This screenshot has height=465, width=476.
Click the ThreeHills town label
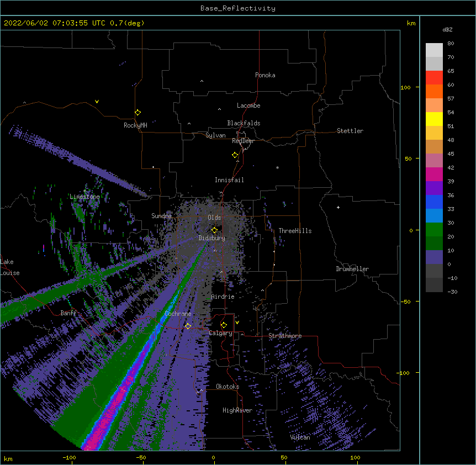(295, 231)
